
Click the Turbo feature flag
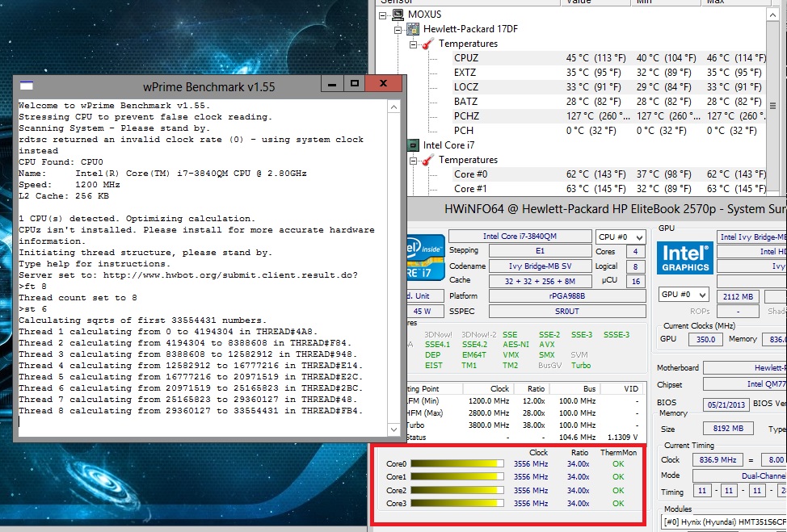581,366
